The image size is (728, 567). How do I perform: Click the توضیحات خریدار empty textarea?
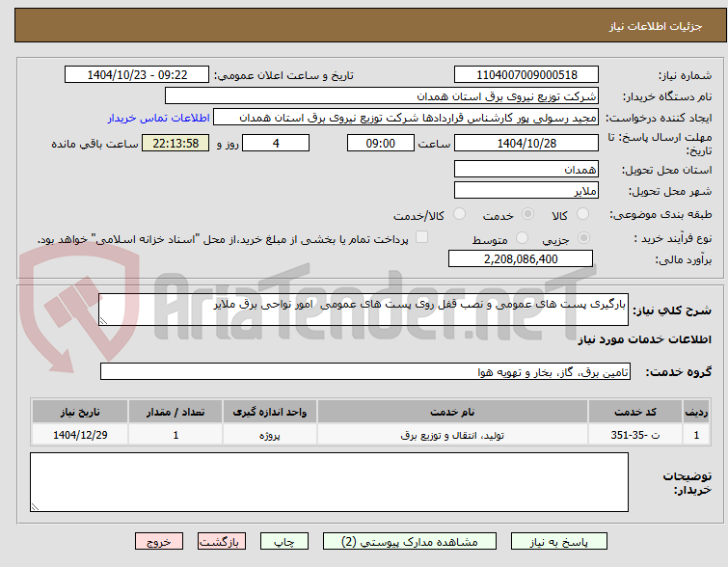coord(329,482)
